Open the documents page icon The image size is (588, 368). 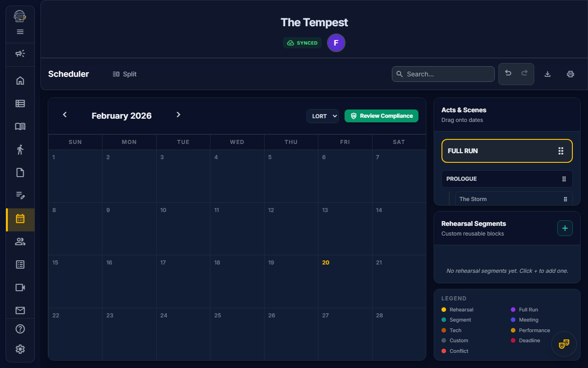[20, 172]
